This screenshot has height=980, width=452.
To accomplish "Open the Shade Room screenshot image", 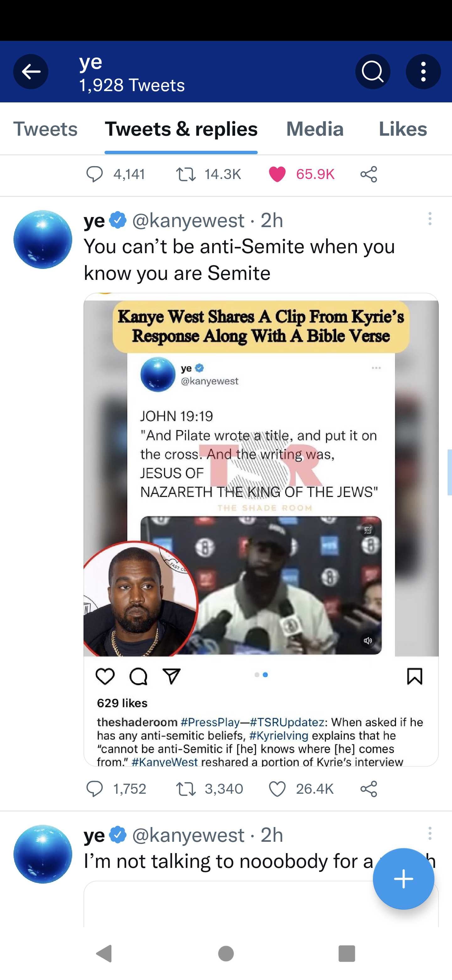I will [x=261, y=529].
